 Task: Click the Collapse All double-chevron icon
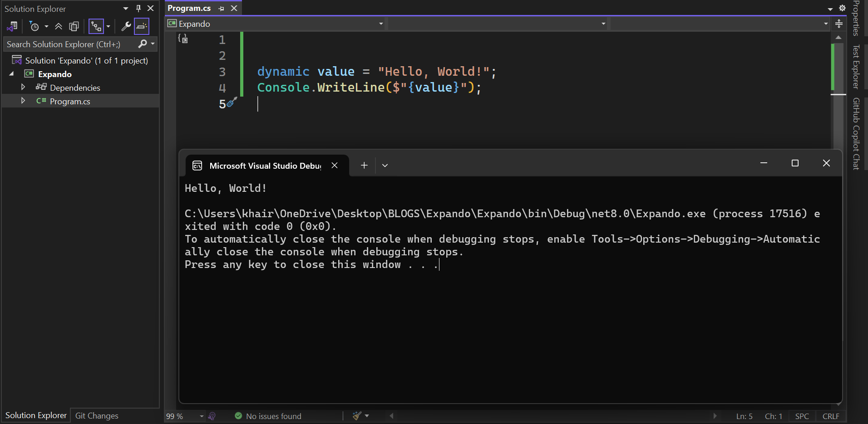(59, 27)
